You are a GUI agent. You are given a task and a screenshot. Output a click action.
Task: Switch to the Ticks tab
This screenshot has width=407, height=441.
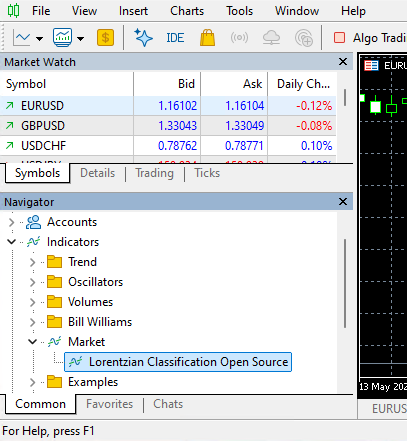207,173
